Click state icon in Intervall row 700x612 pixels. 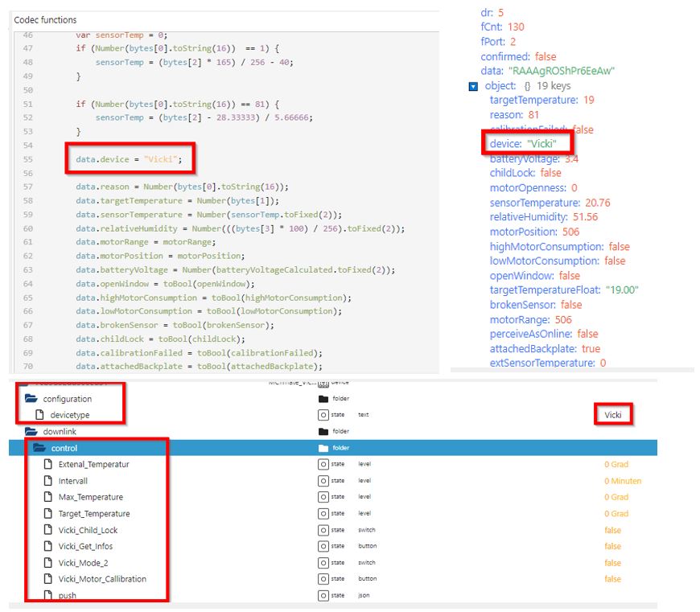323,481
